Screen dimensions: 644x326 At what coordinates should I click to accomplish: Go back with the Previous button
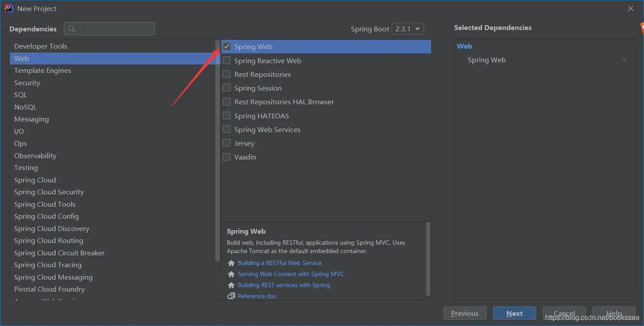pos(465,314)
